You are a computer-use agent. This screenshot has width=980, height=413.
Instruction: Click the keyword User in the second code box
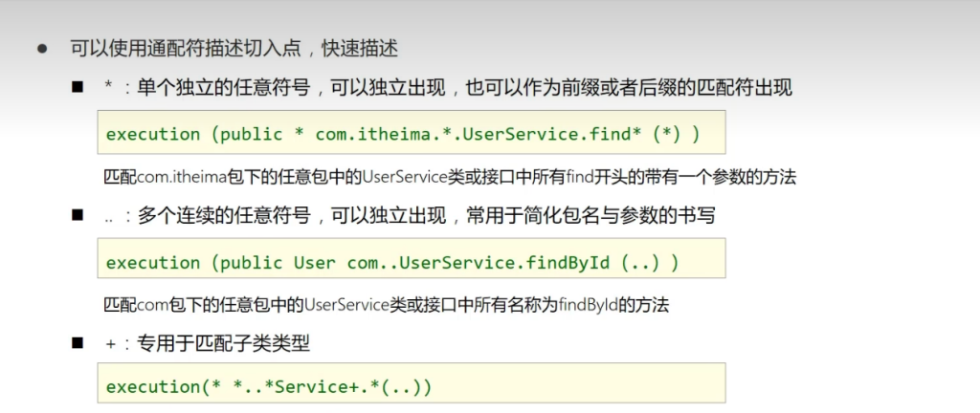[x=315, y=263]
